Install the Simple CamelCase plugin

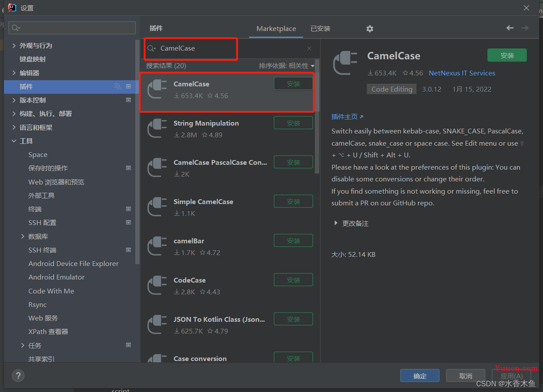294,201
